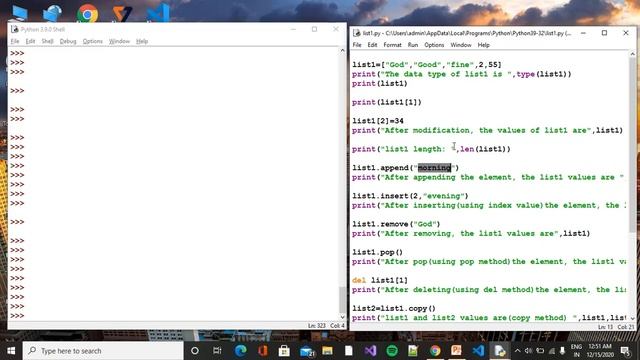
Task: Click Ln: 323 status in Python Shell
Action: 316,326
